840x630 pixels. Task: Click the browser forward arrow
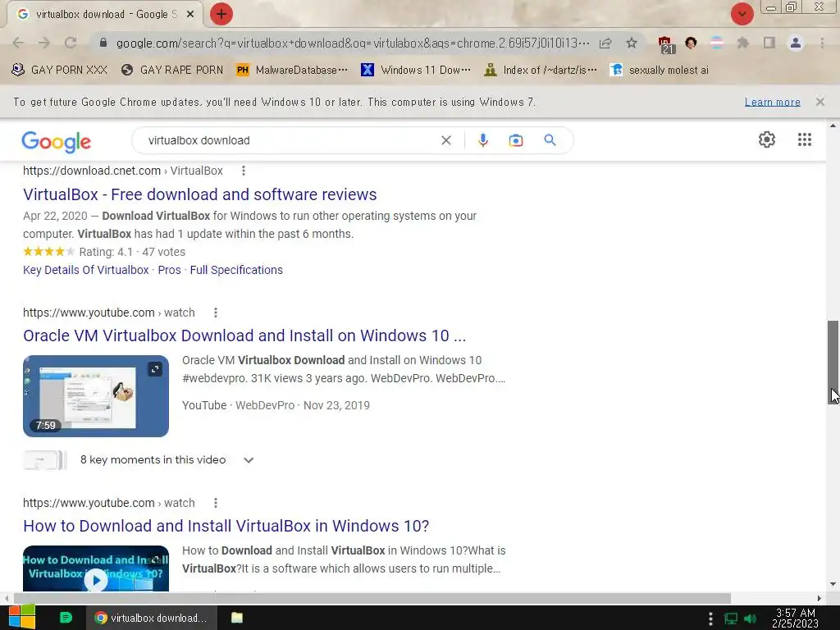click(x=44, y=43)
